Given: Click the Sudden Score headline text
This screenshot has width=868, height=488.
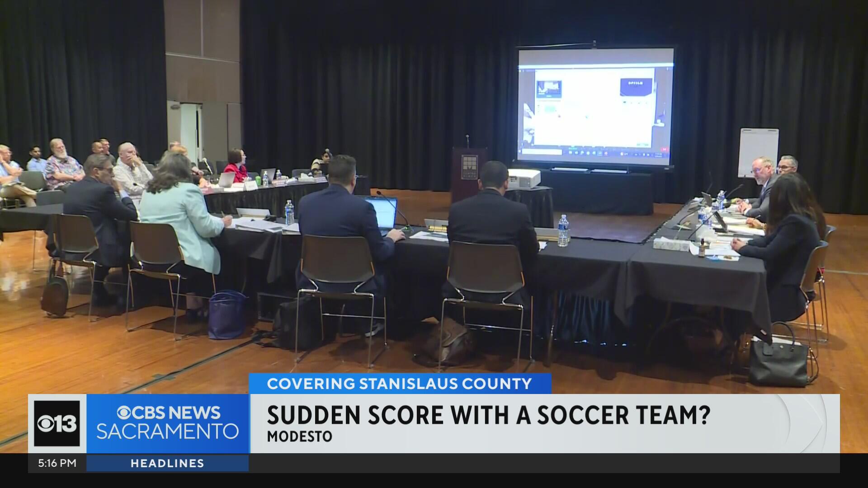Looking at the screenshot, I should (488, 414).
